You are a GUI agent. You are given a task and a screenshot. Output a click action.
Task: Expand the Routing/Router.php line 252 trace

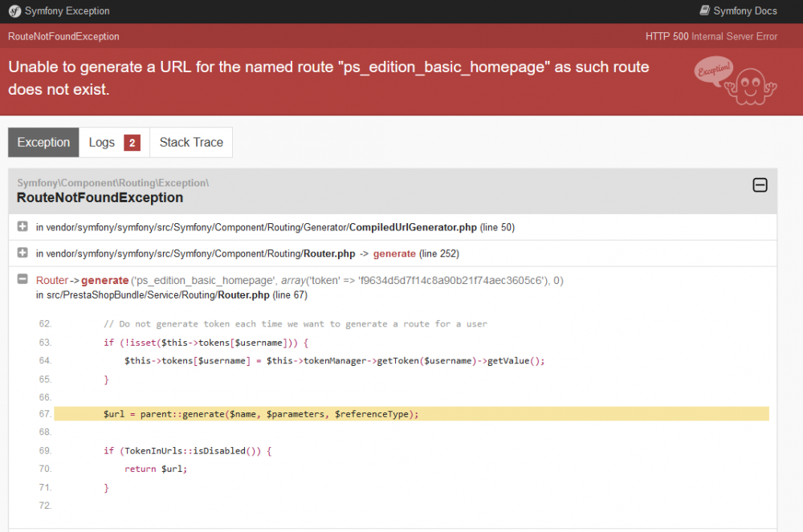(x=22, y=253)
